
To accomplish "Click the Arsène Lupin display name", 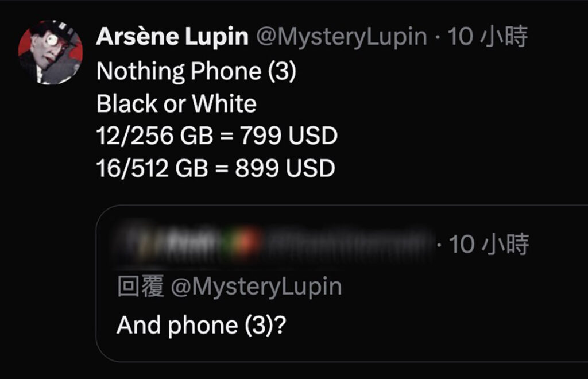I will click(172, 37).
